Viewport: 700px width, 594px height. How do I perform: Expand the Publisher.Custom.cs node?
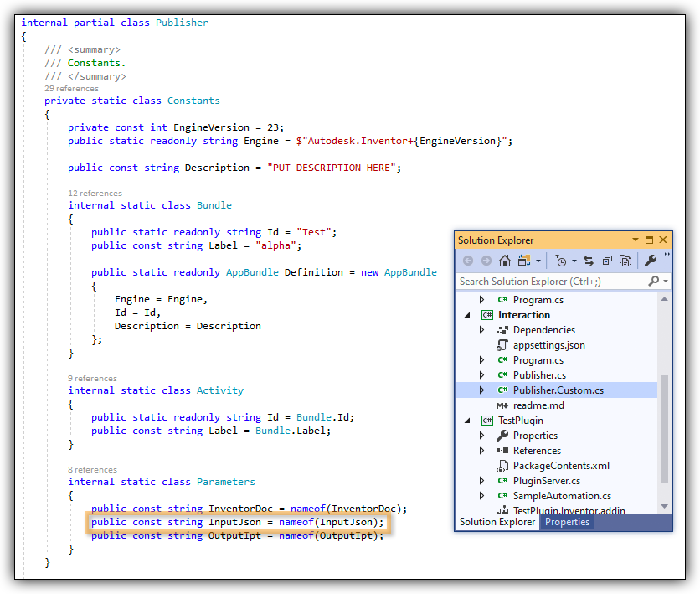click(482, 390)
